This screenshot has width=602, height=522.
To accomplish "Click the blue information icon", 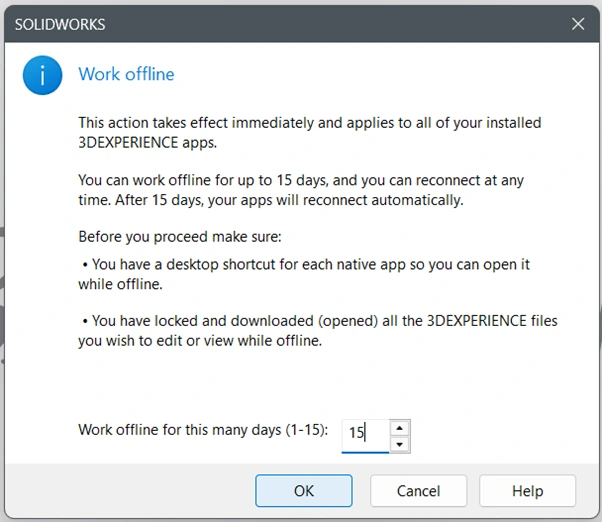I will (x=42, y=75).
